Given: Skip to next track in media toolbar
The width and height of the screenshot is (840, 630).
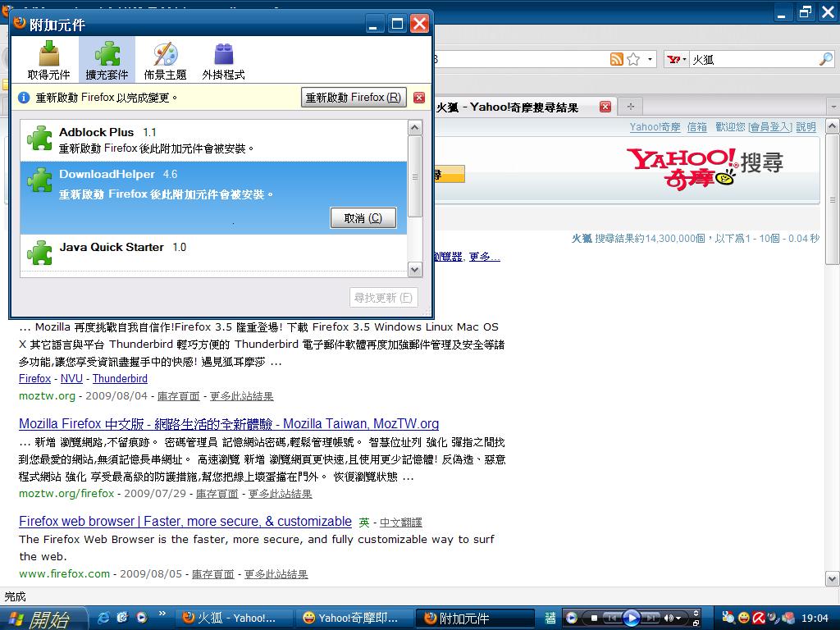Looking at the screenshot, I should [651, 619].
